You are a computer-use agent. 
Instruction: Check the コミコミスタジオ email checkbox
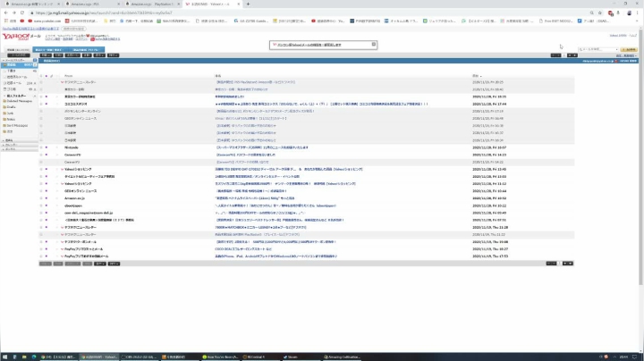(x=41, y=104)
